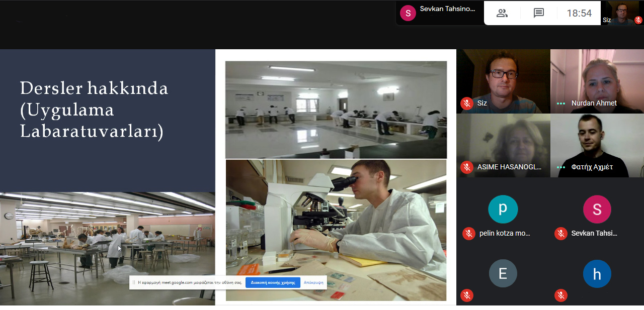Image resolution: width=644 pixels, height=310 pixels.
Task: Click the 18:54 meeting clock
Action: pyautogui.click(x=579, y=13)
